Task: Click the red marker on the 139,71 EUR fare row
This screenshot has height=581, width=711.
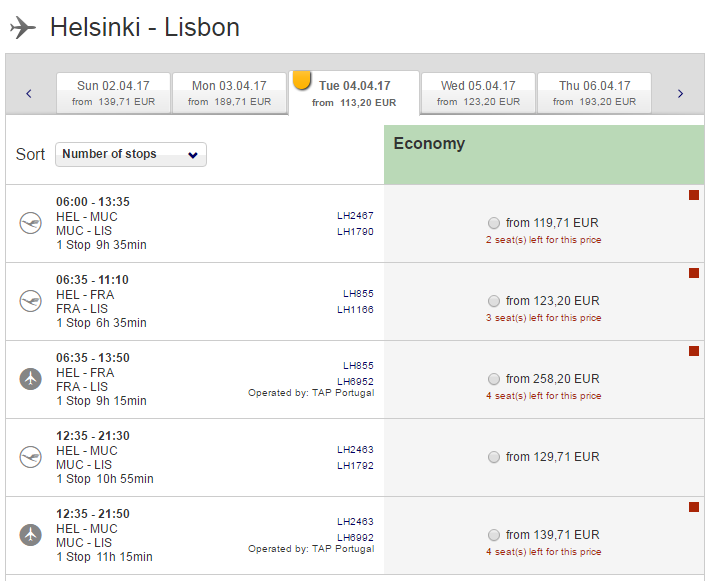Action: (x=694, y=507)
